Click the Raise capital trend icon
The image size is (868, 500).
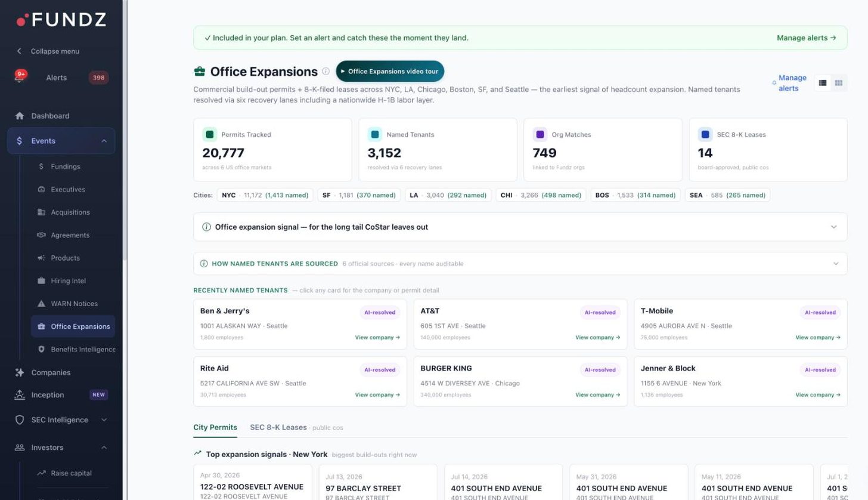click(41, 473)
